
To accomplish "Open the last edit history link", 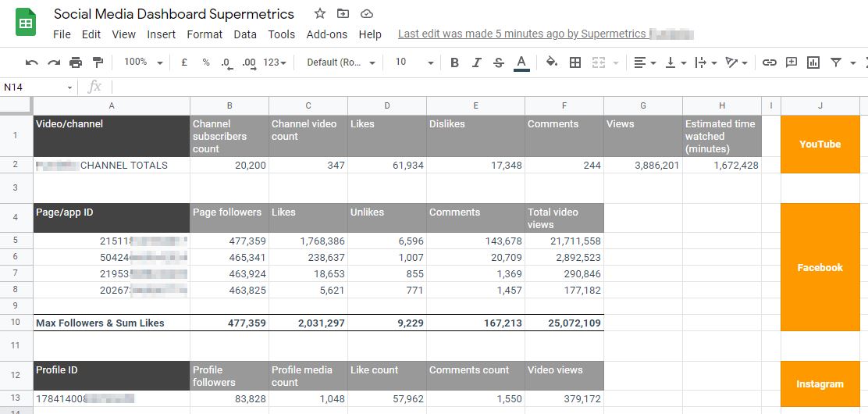I will tap(522, 34).
